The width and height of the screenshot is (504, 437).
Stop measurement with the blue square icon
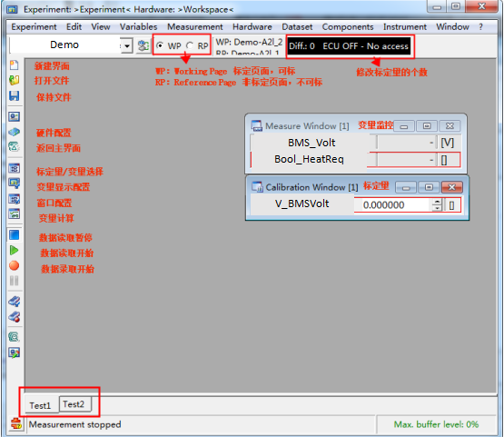click(14, 235)
